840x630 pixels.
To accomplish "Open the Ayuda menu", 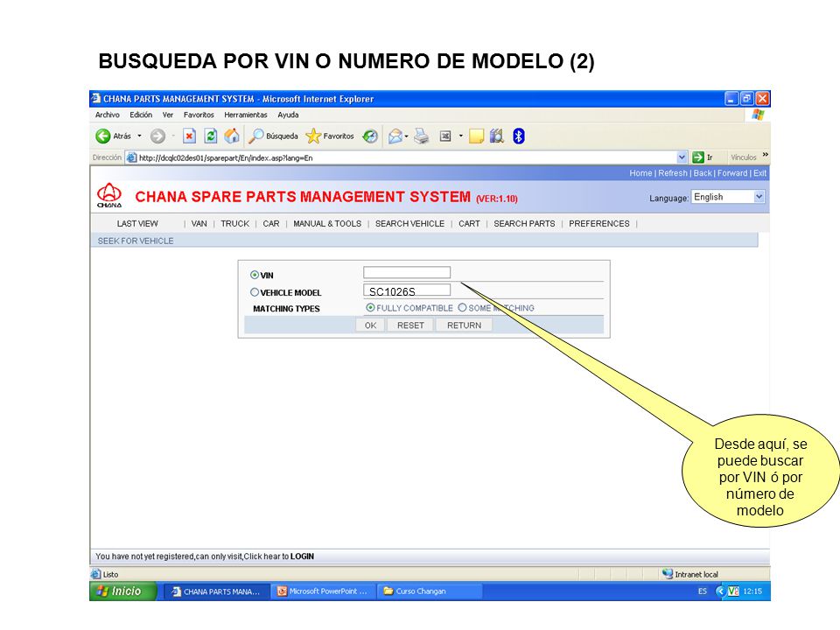I will [x=288, y=115].
